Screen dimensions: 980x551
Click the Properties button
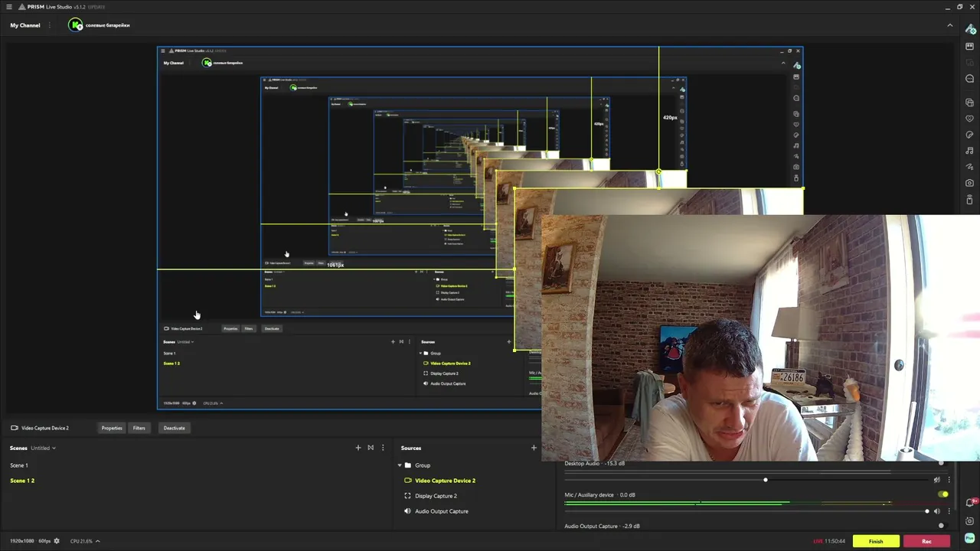pos(112,428)
